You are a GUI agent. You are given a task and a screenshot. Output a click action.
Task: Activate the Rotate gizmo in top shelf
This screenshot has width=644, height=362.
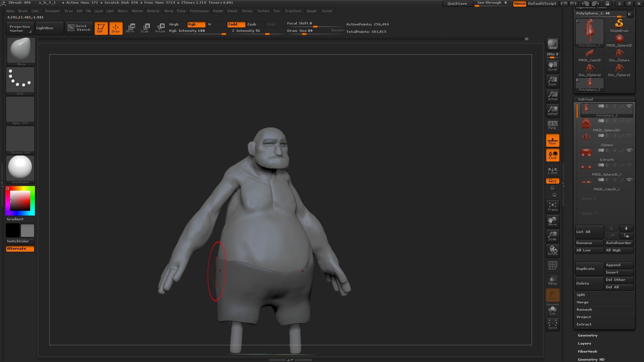pyautogui.click(x=160, y=28)
